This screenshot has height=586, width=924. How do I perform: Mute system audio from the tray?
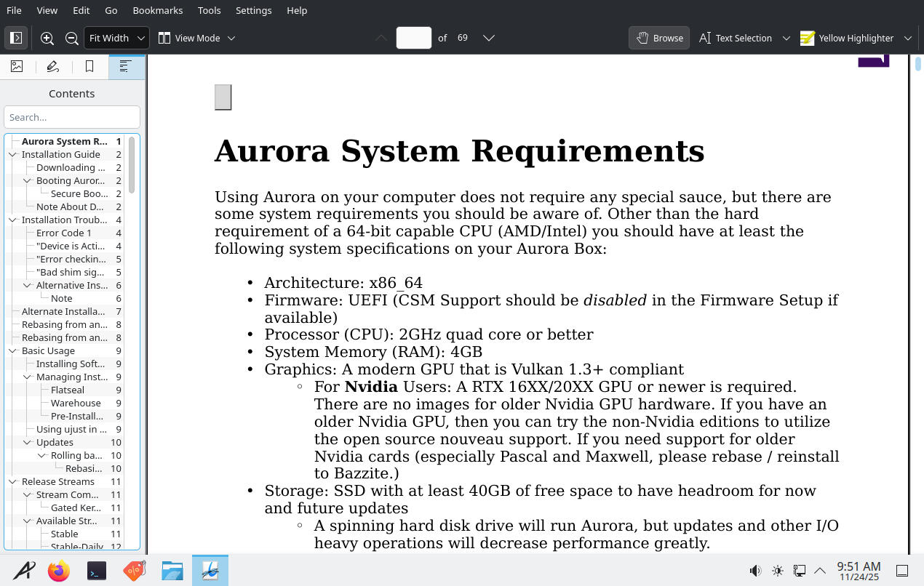click(756, 571)
